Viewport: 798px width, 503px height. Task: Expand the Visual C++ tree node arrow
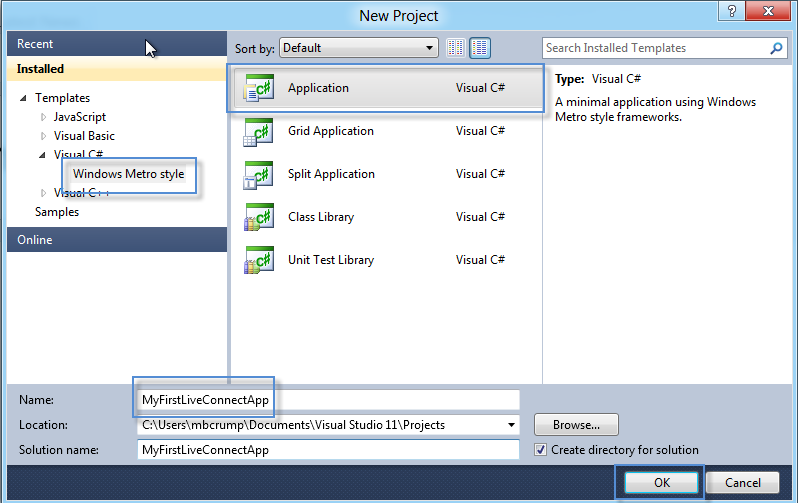coord(43,192)
